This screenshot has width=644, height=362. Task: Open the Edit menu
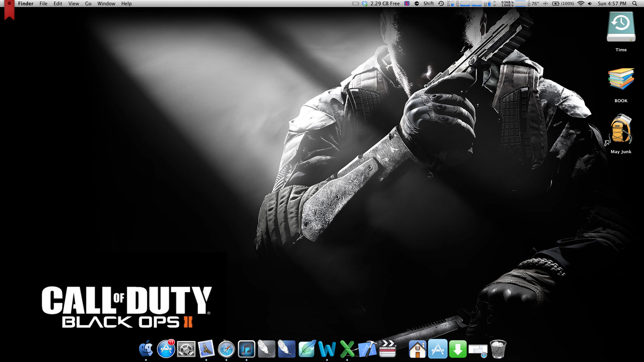(x=58, y=3)
